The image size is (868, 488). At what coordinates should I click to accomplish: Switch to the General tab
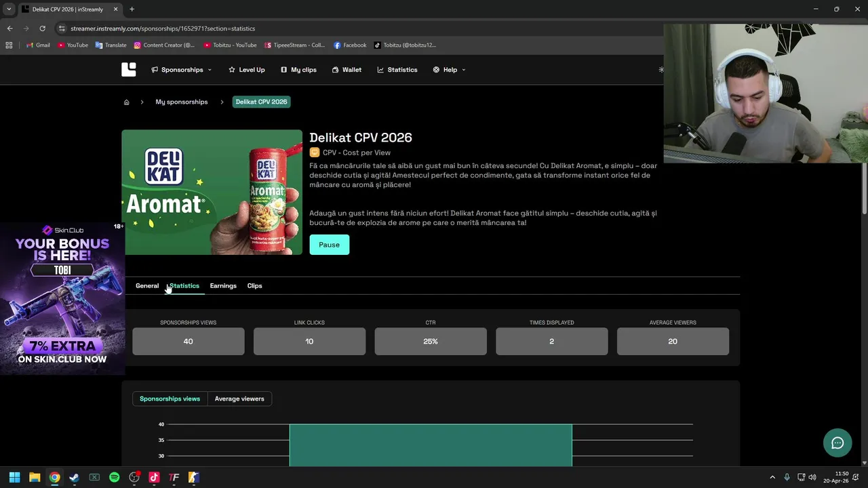point(147,285)
